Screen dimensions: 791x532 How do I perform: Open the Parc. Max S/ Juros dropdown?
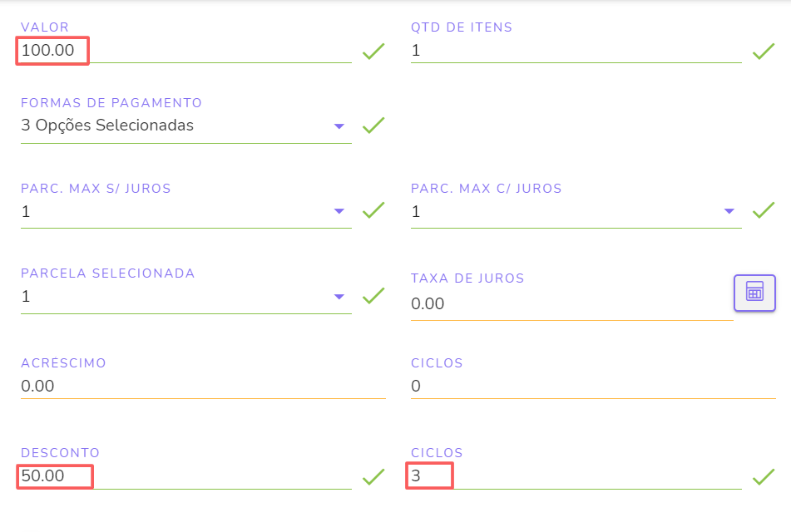pyautogui.click(x=339, y=211)
